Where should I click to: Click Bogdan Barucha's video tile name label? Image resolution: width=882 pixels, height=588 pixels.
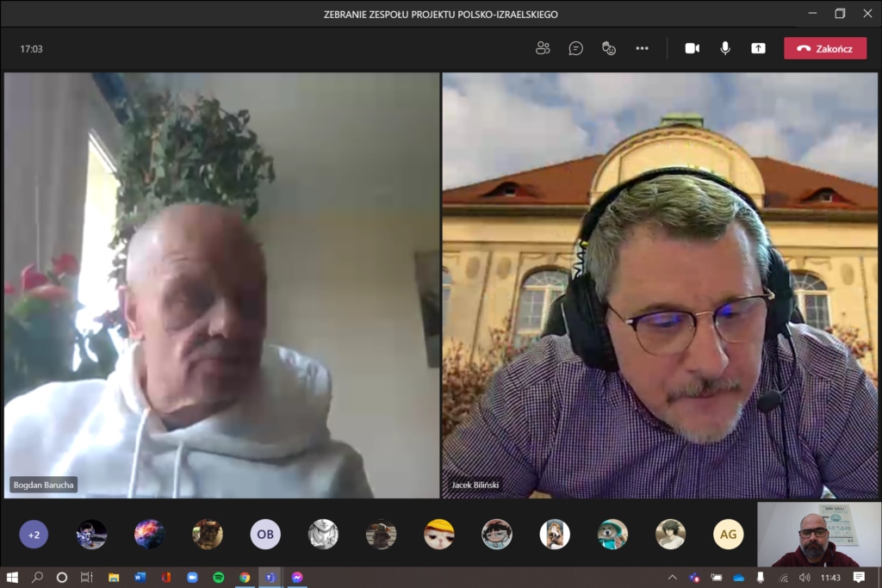tap(43, 485)
